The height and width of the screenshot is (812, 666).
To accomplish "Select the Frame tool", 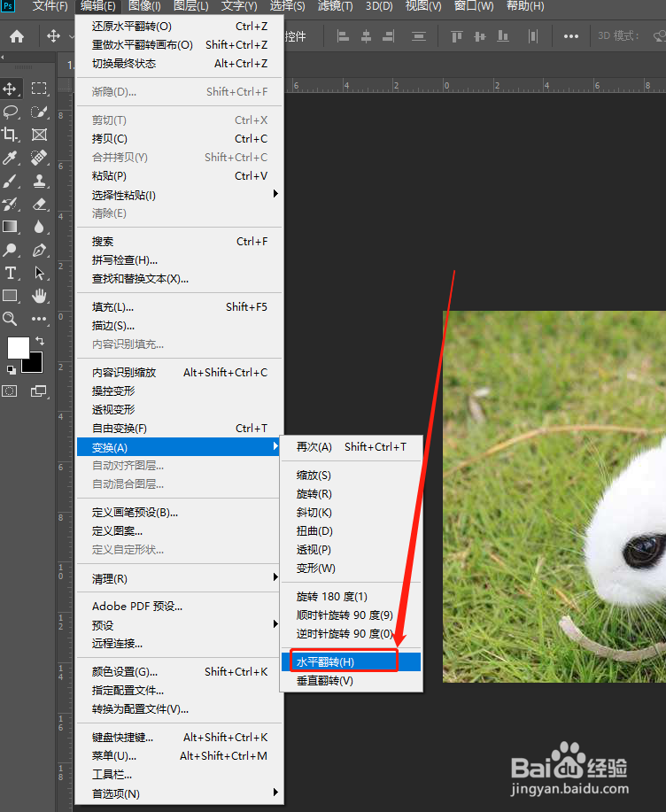I will point(39,135).
